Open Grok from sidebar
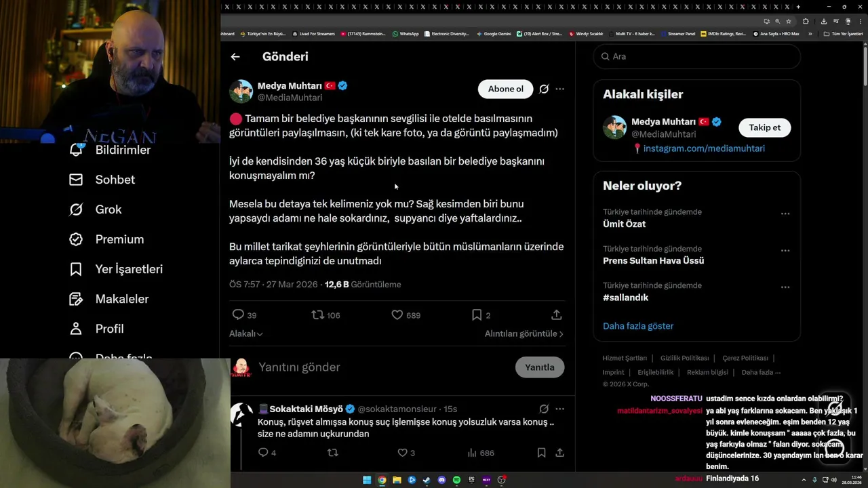868x488 pixels. 96,209
